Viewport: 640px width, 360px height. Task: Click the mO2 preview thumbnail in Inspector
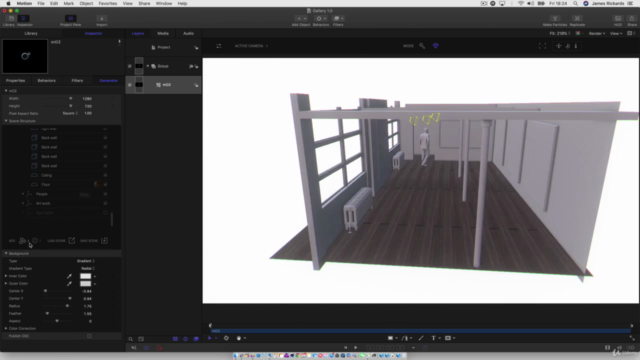pyautogui.click(x=25, y=56)
